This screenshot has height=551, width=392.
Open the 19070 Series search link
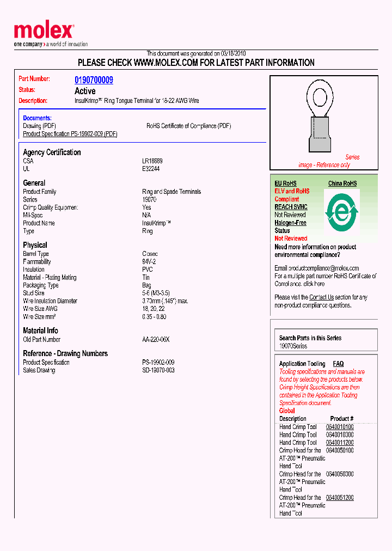293,346
